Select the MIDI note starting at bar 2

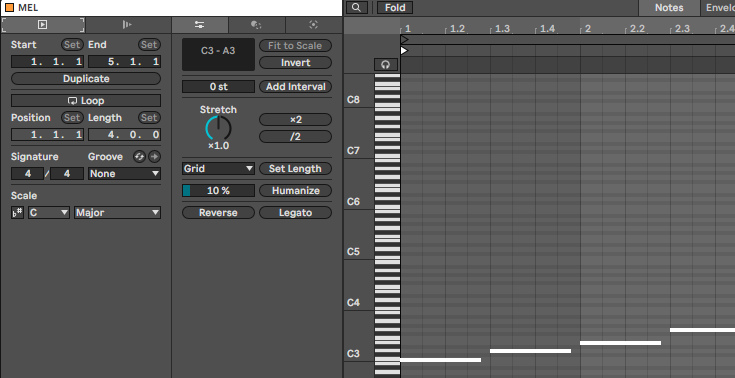click(621, 343)
